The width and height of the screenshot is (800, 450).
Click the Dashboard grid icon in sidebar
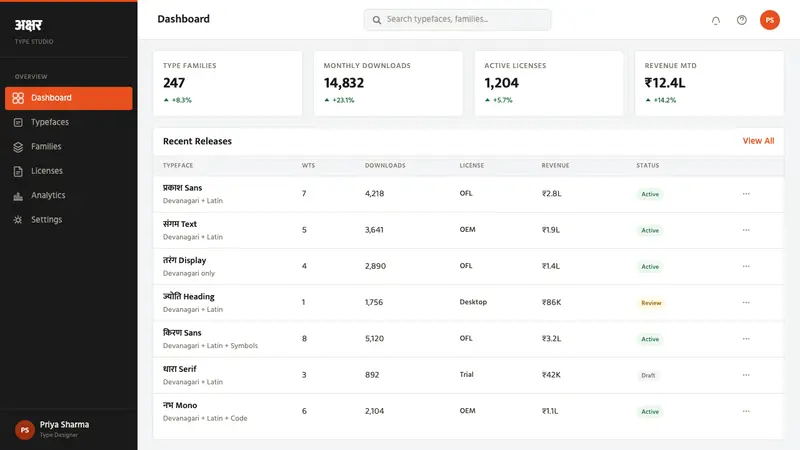pyautogui.click(x=18, y=98)
